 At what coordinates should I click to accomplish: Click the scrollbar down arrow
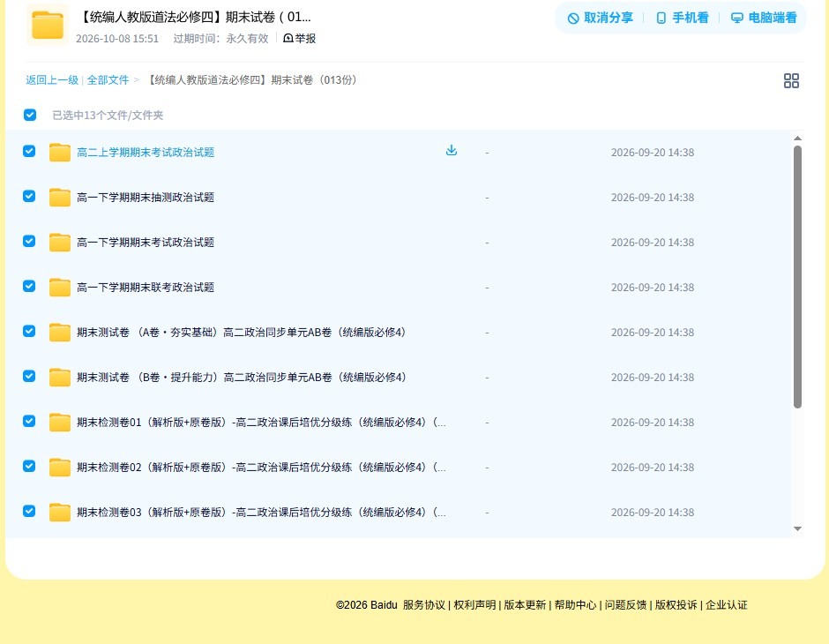pyautogui.click(x=797, y=528)
